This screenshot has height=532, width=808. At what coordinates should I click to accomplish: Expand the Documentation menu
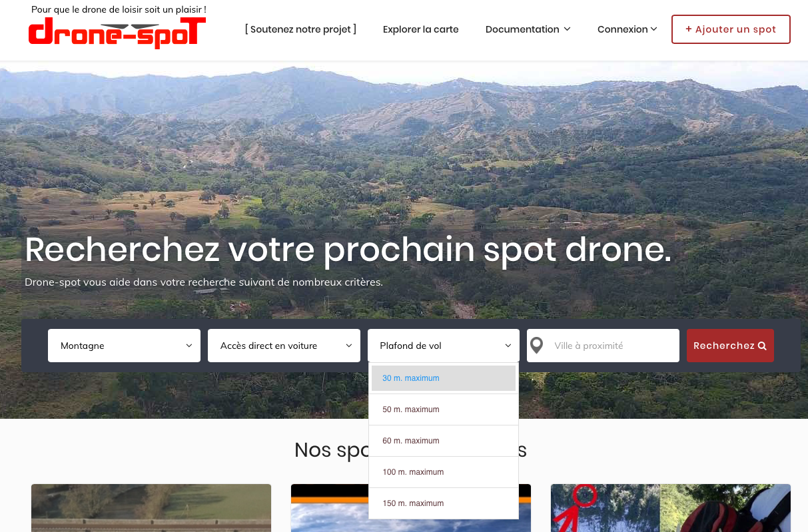click(528, 29)
